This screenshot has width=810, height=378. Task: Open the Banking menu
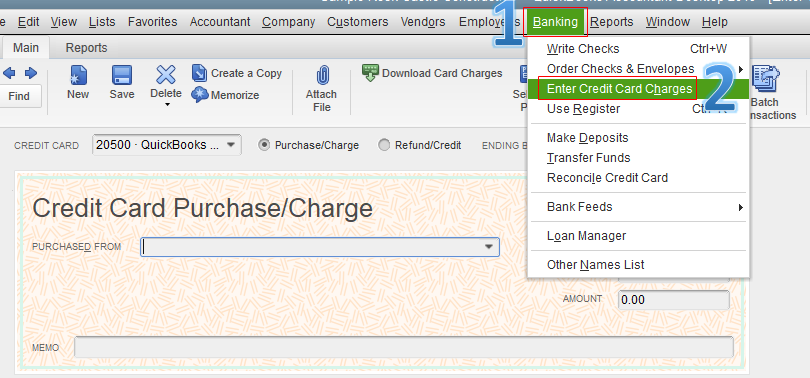(555, 22)
